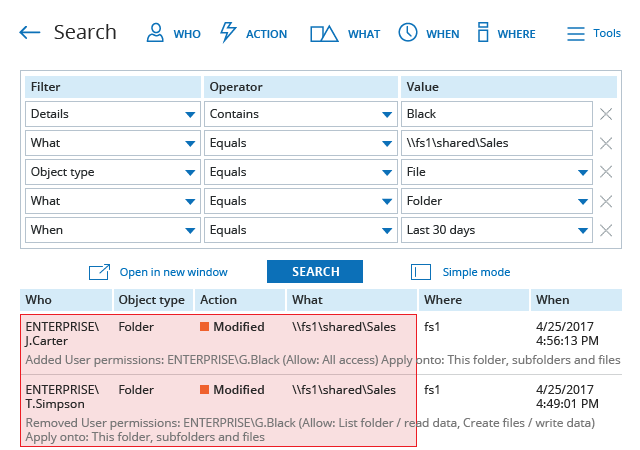Click fs1 in the T.Simpson row
Image resolution: width=640 pixels, height=450 pixels.
pos(432,390)
